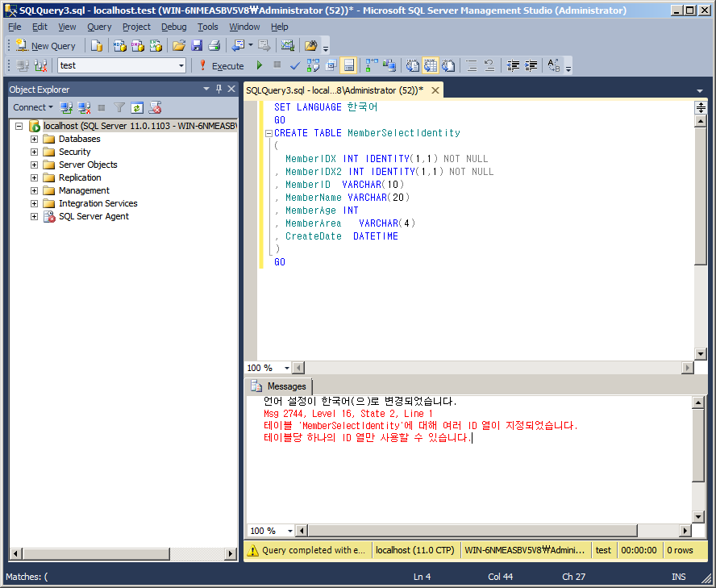The image size is (716, 588).
Task: Click the New Query button
Action: 46,46
